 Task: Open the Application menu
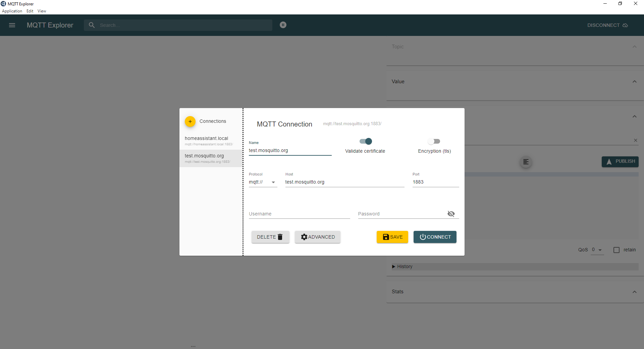click(12, 11)
